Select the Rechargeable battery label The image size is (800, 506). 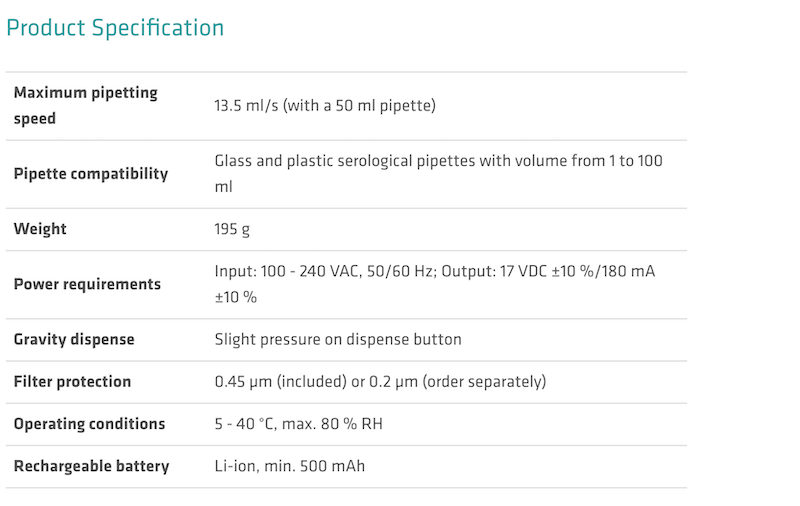(91, 466)
